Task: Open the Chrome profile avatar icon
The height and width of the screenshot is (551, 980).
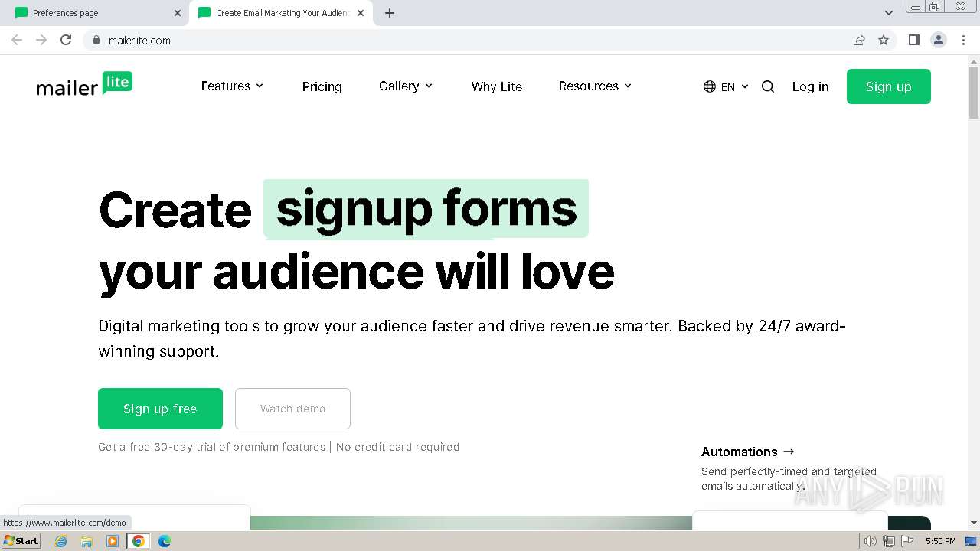Action: pyautogui.click(x=939, y=40)
